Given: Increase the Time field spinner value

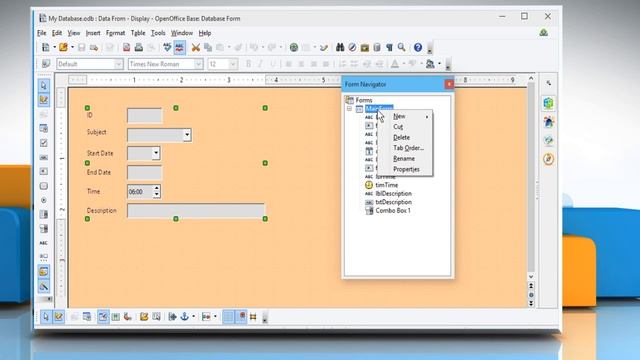Looking at the screenshot, I should click(x=156, y=188).
